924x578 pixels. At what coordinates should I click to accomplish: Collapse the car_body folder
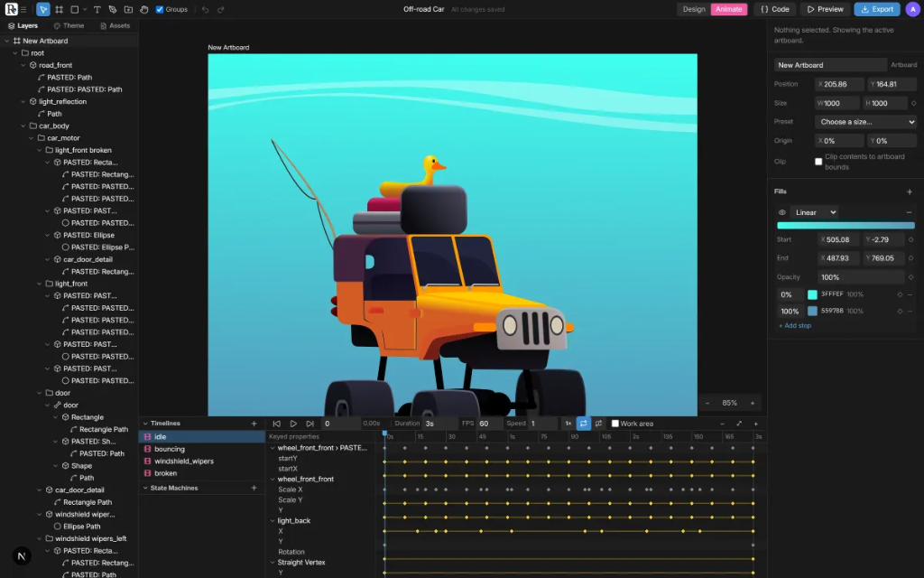coord(23,126)
